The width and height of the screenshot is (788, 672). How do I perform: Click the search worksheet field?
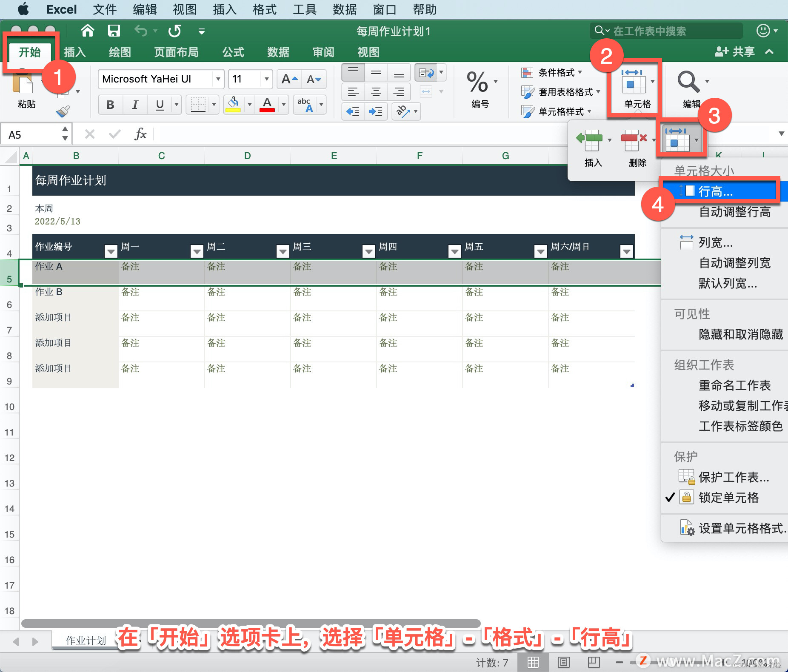(x=666, y=31)
